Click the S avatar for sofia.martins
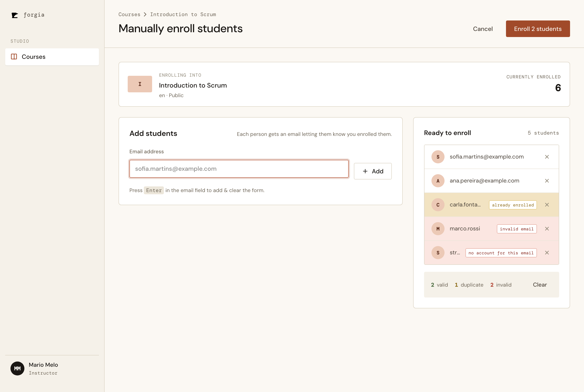This screenshot has height=392, width=584. pos(438,157)
